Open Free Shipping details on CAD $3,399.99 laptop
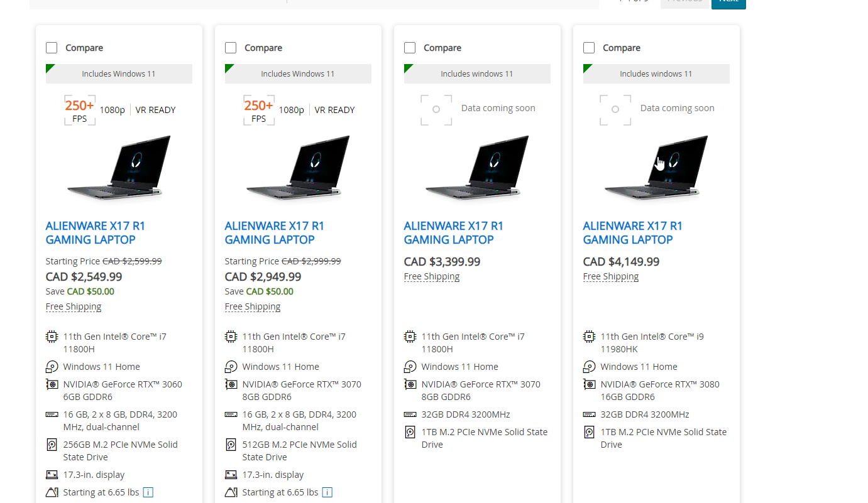This screenshot has width=868, height=503. pos(432,276)
